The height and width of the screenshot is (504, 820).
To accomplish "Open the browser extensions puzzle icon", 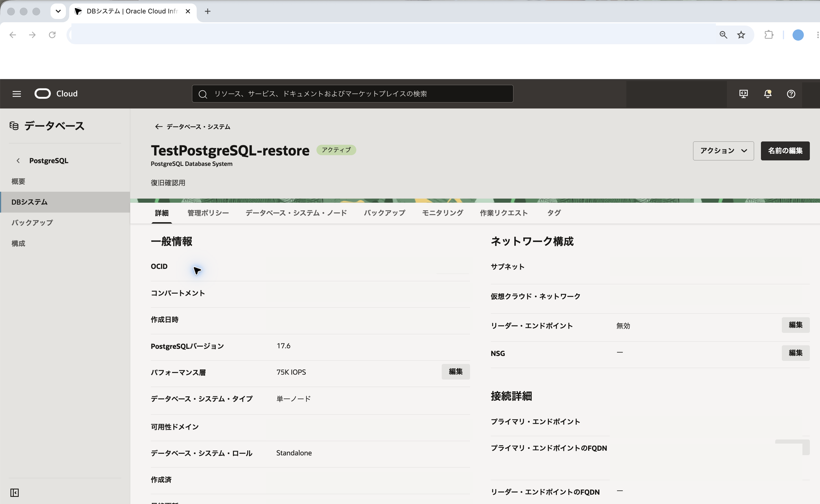I will coord(769,35).
